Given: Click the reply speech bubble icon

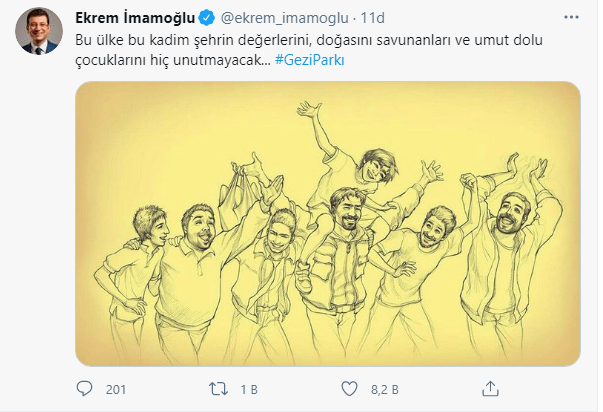Looking at the screenshot, I should pyautogui.click(x=85, y=387).
